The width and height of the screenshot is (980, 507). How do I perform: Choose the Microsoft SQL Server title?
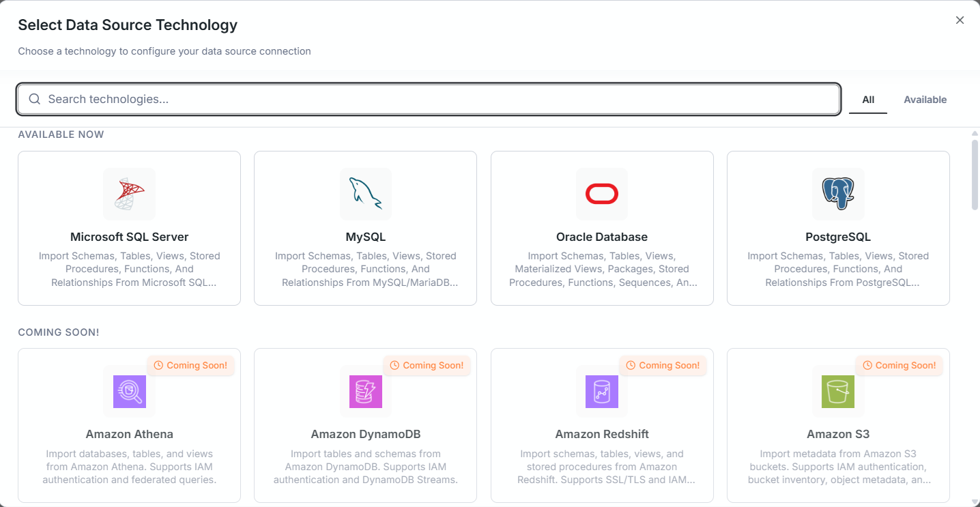click(x=129, y=237)
